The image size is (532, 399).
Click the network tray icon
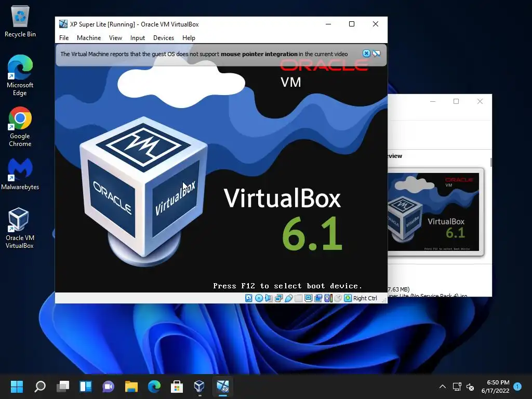coord(457,387)
